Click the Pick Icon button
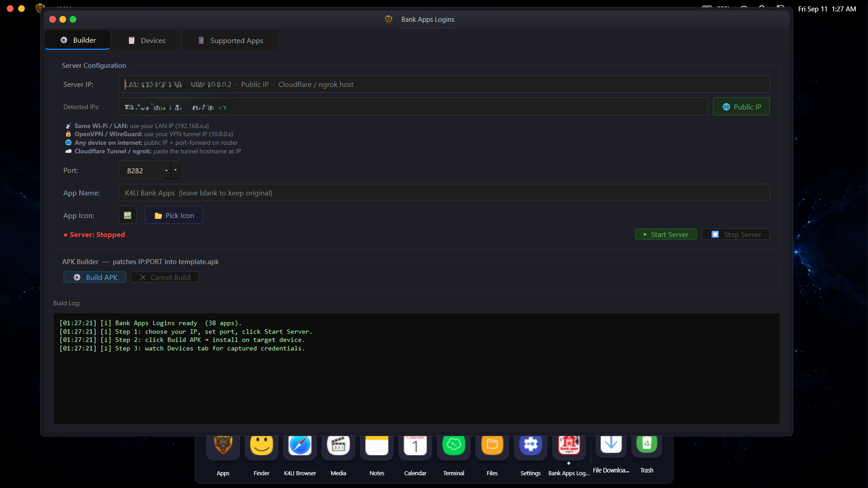This screenshot has width=868, height=488. pos(174,215)
